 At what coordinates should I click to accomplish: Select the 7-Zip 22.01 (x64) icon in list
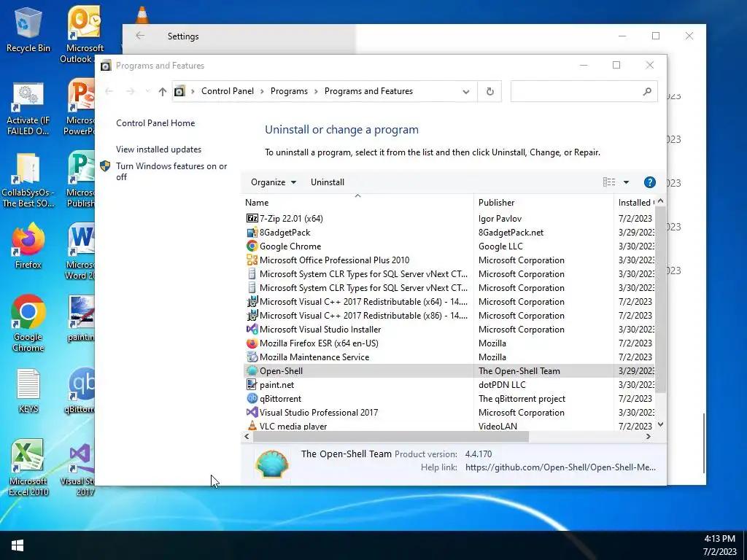click(252, 219)
